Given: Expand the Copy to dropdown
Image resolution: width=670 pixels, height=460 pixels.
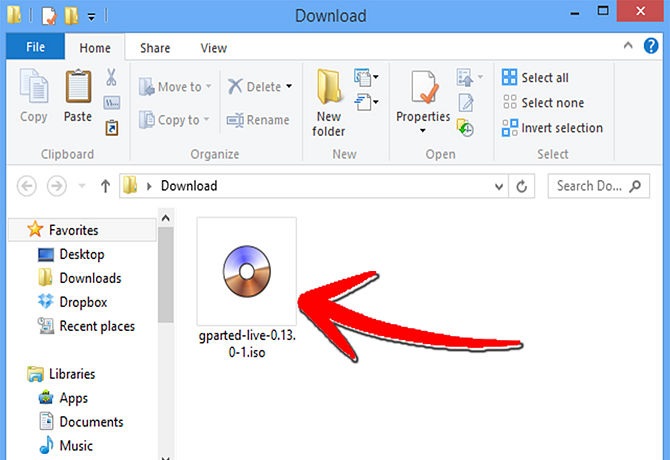Looking at the screenshot, I should pyautogui.click(x=206, y=120).
